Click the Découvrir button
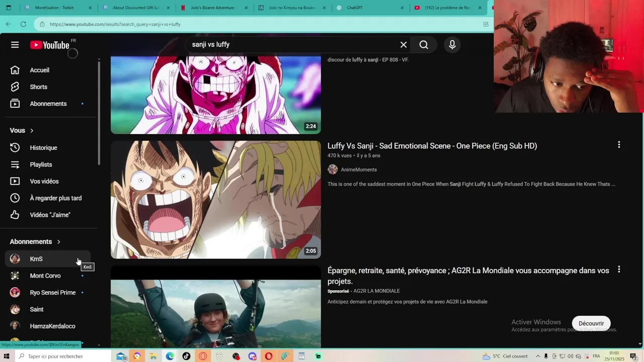Screen dimensions: 644x362 591,323
